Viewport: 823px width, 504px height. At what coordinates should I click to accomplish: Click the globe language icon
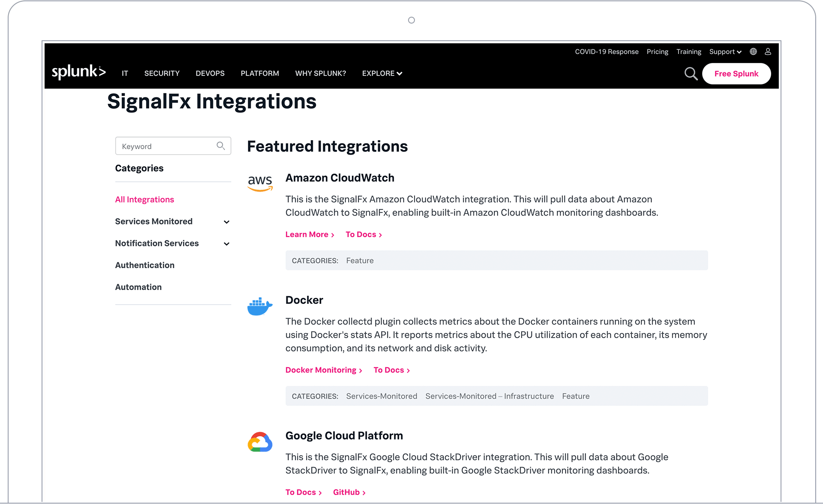point(753,51)
